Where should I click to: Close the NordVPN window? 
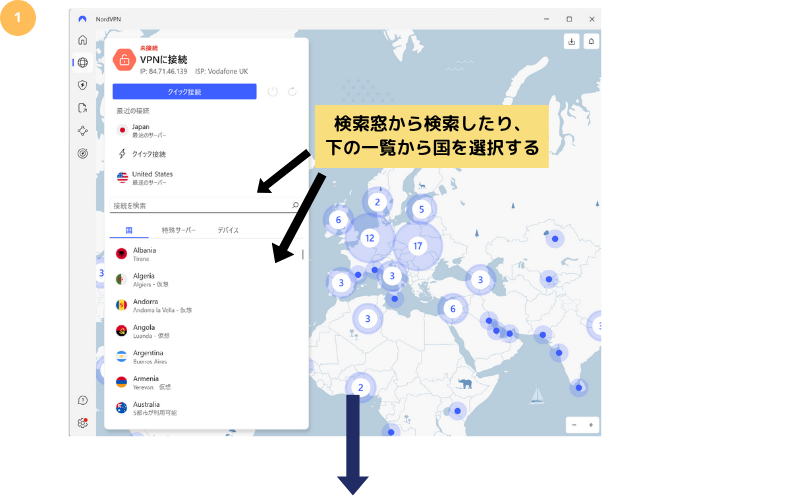592,19
